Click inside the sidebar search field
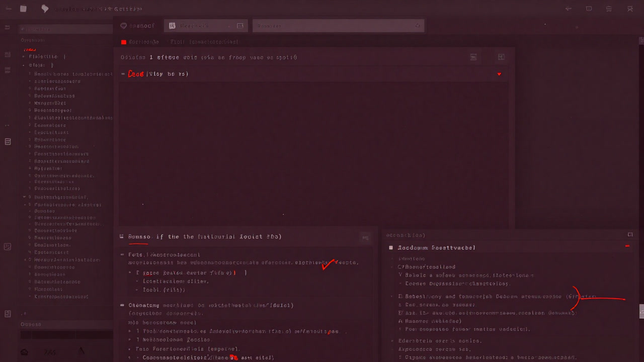The image size is (644, 362). point(65,29)
